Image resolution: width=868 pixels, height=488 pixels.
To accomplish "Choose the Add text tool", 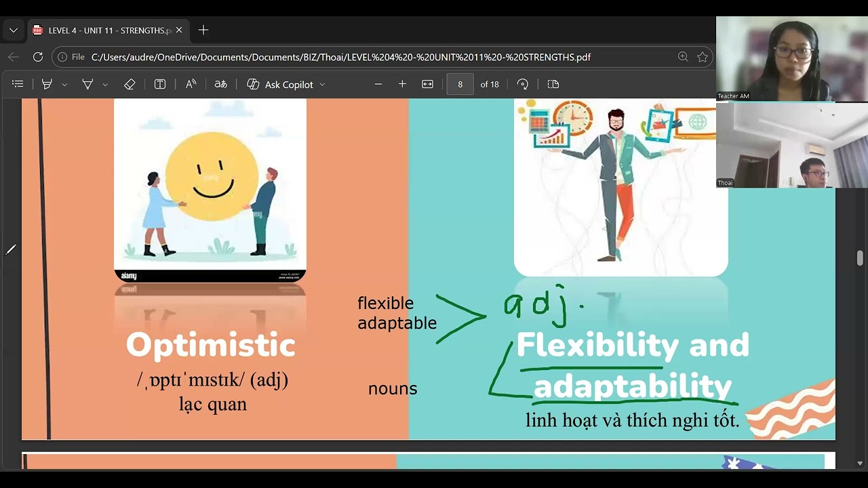I will tap(160, 84).
